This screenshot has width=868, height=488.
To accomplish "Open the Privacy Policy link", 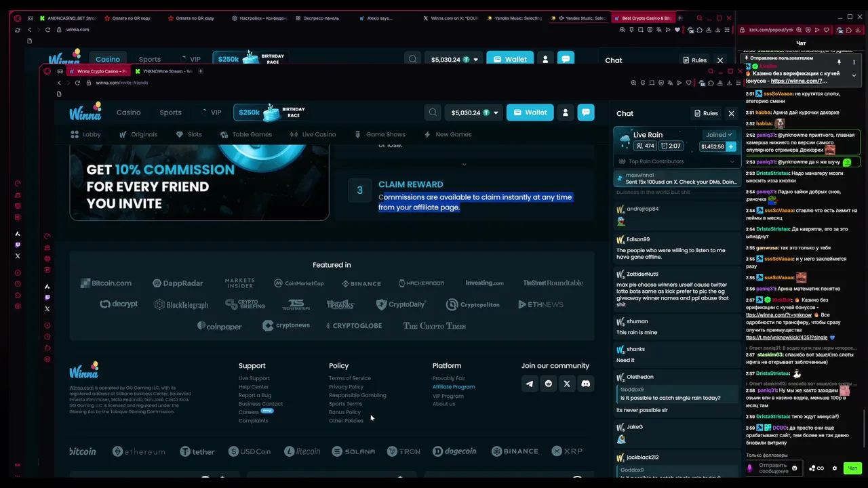I will (x=347, y=387).
